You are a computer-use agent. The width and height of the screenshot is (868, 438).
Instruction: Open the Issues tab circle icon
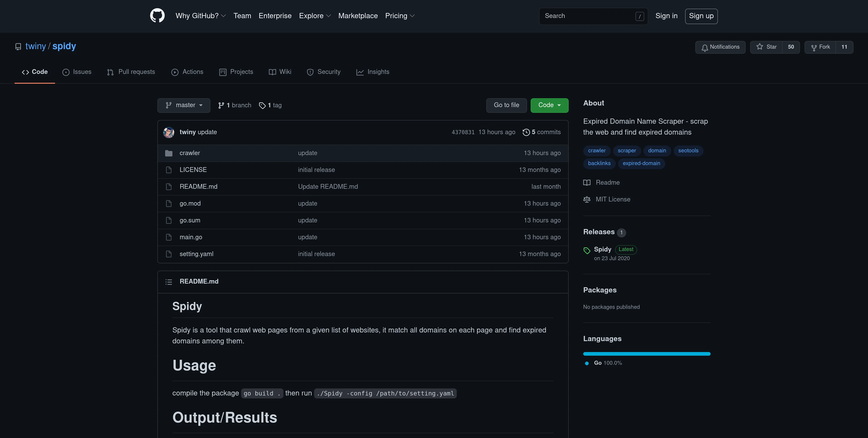pos(66,72)
